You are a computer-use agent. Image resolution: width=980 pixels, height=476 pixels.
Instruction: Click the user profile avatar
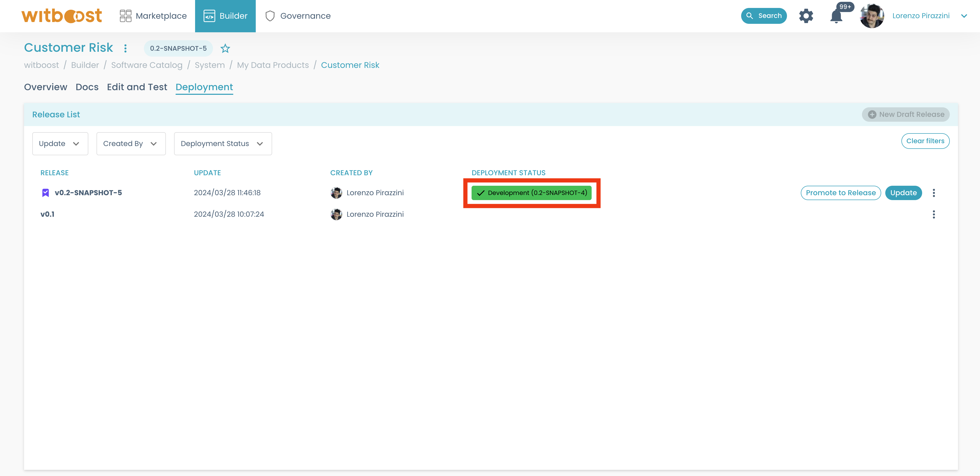click(871, 16)
